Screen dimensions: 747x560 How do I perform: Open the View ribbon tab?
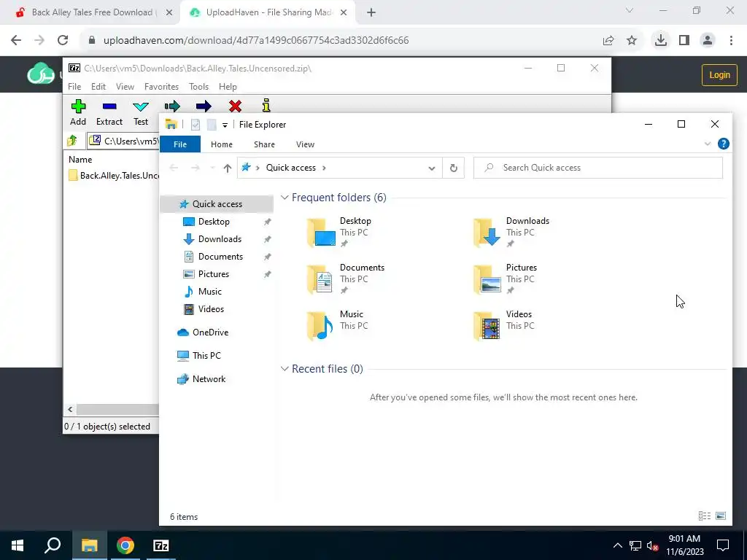click(x=305, y=144)
